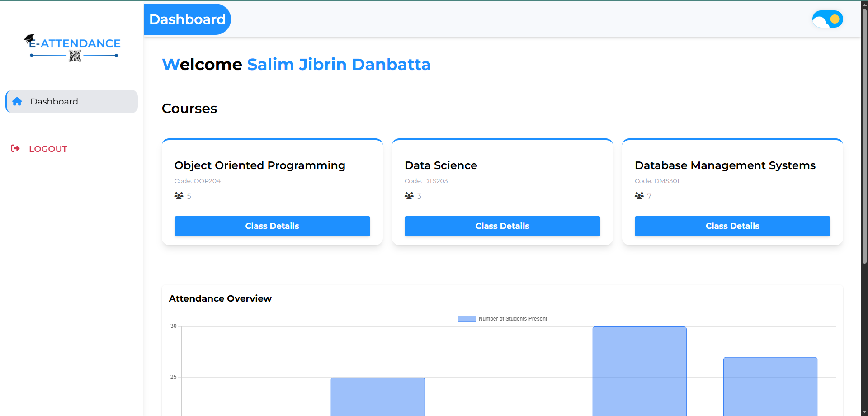This screenshot has height=416, width=868.
Task: Click the home icon in the sidebar
Action: point(17,101)
